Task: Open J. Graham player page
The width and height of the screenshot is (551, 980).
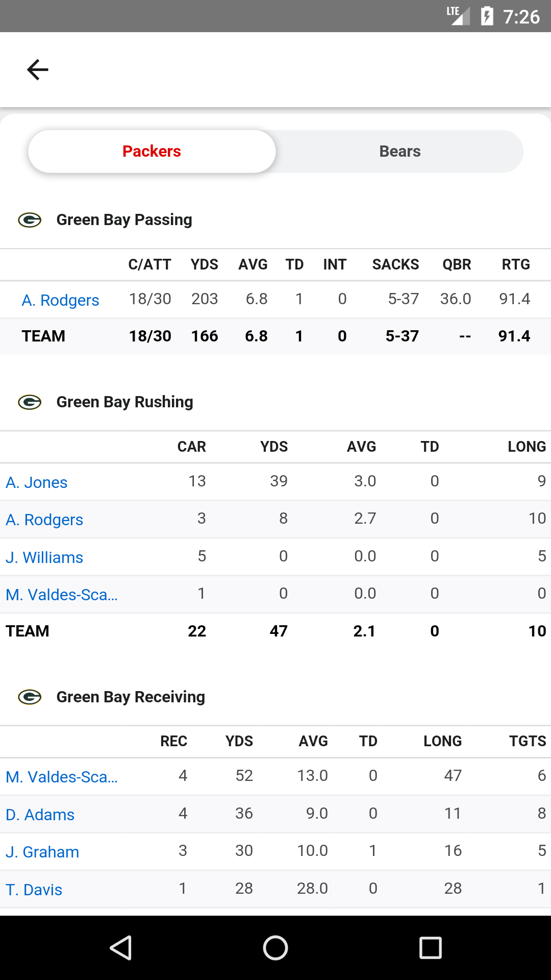Action: tap(42, 852)
